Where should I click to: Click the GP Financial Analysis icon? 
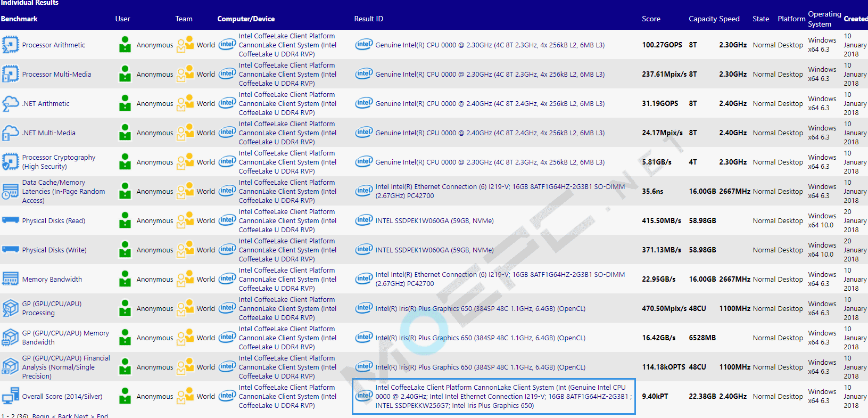10,367
